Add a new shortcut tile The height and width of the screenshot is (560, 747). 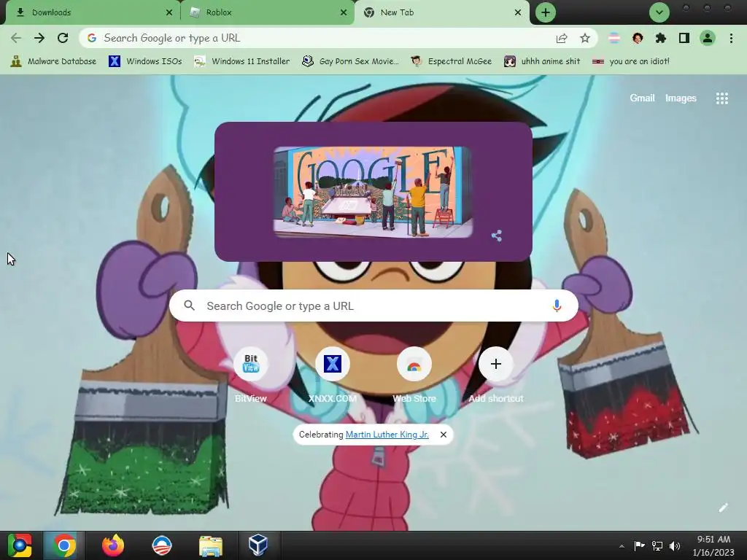(x=496, y=376)
